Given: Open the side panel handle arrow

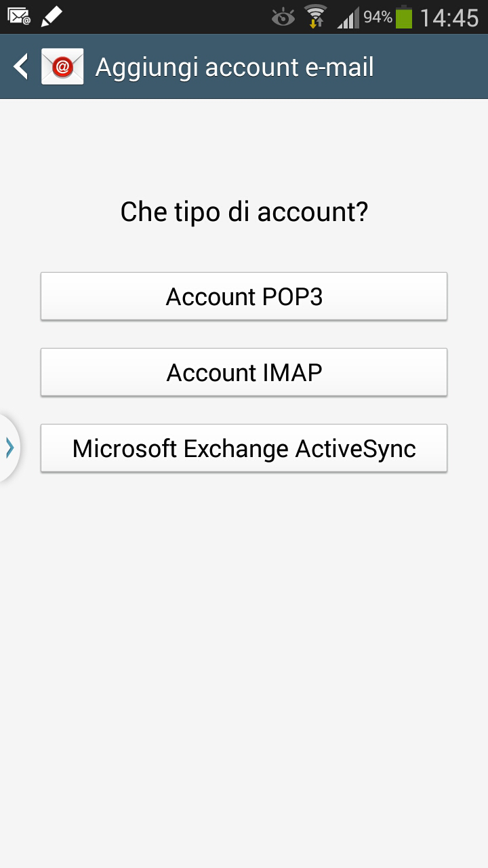Looking at the screenshot, I should coord(9,448).
